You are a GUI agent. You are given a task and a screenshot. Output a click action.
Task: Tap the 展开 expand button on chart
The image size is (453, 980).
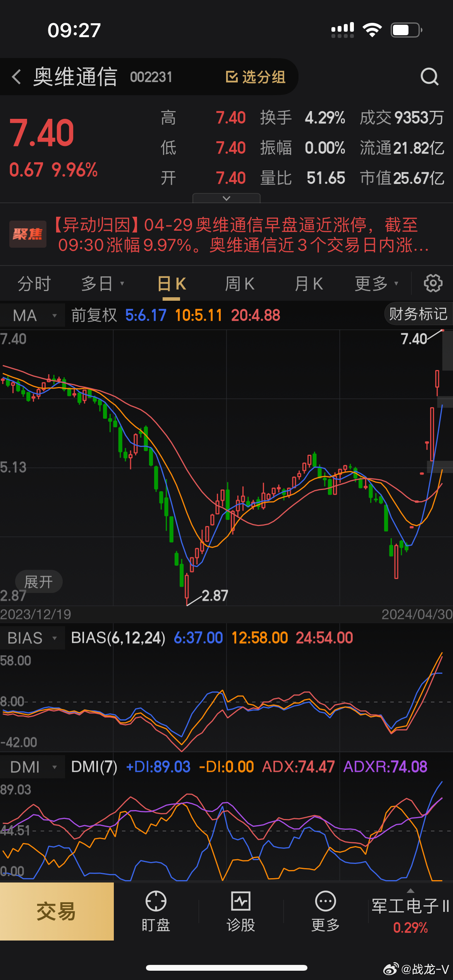click(x=38, y=582)
